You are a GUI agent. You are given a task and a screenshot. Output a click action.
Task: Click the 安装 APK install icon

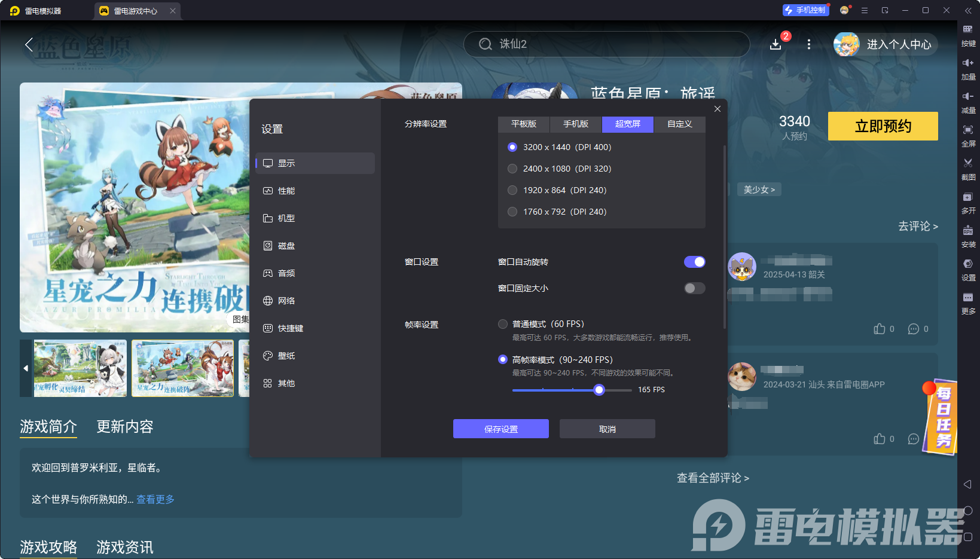tap(968, 230)
